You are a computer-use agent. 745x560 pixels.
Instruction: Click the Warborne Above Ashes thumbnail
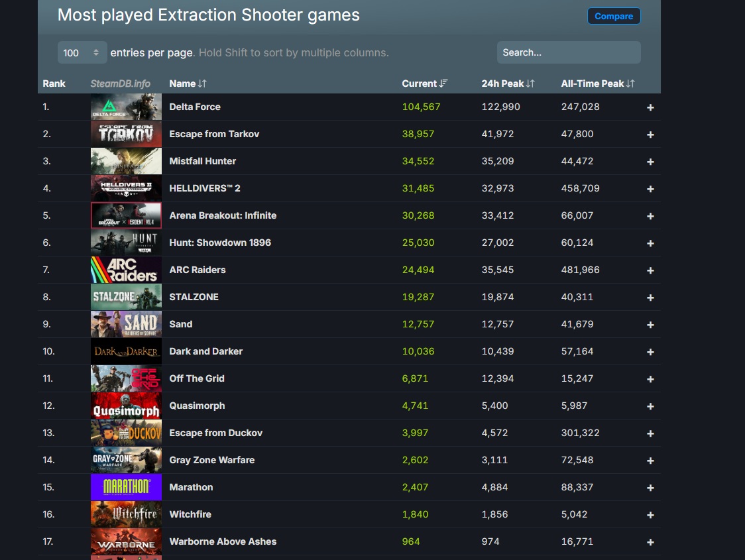pos(126,541)
